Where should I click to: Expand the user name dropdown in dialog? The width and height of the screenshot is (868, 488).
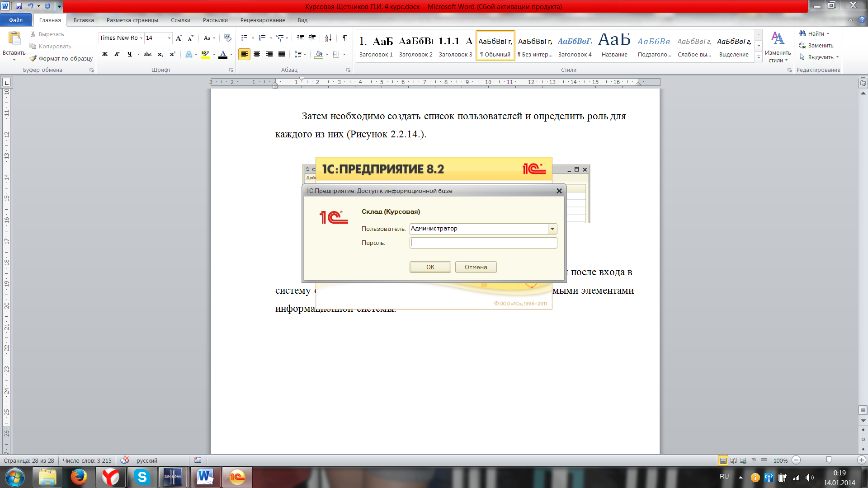click(552, 229)
